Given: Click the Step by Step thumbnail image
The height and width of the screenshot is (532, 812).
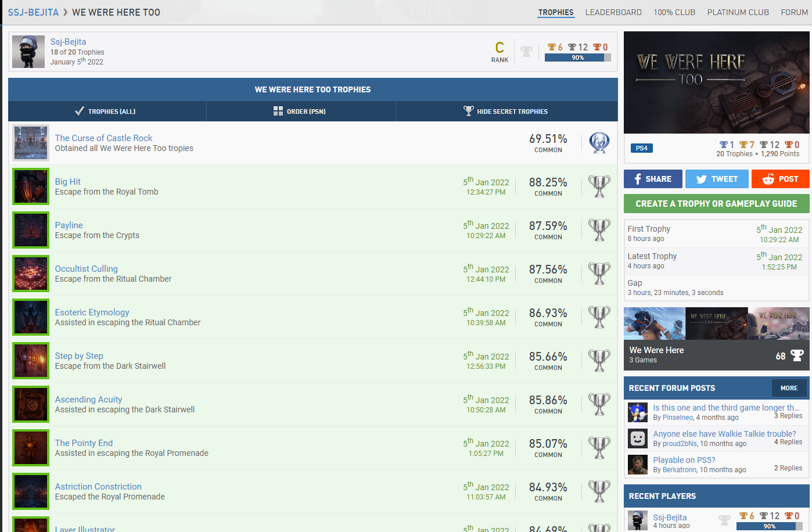Looking at the screenshot, I should [x=31, y=361].
